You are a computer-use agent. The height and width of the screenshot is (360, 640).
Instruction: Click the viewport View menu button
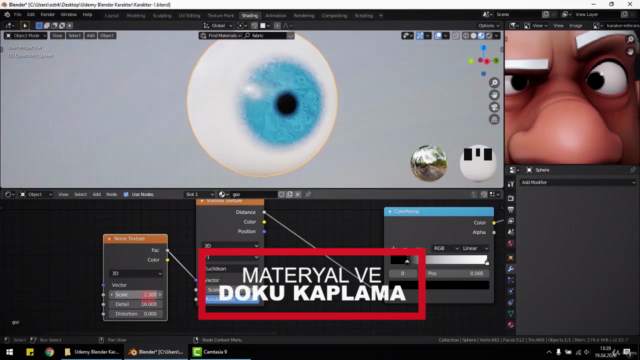tap(57, 36)
